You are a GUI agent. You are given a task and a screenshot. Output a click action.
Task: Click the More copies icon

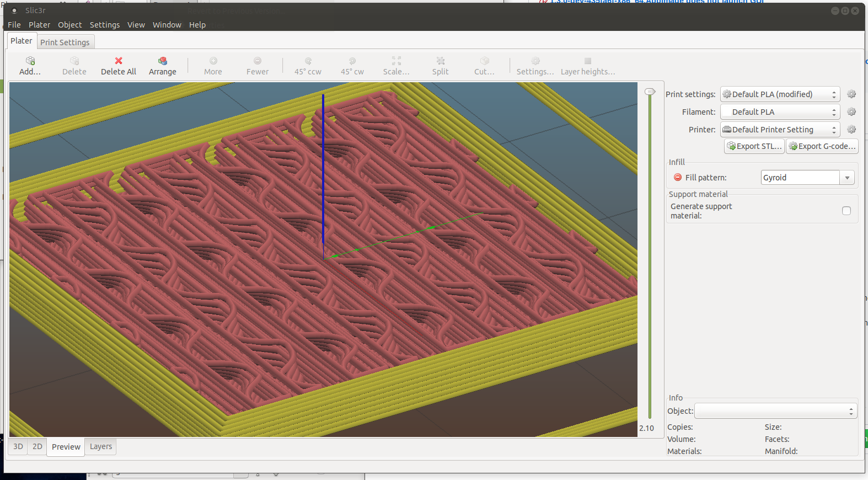point(213,61)
